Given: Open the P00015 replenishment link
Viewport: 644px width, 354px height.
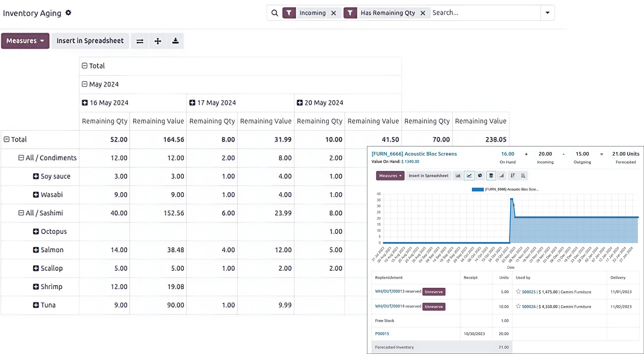Looking at the screenshot, I should coord(382,334).
